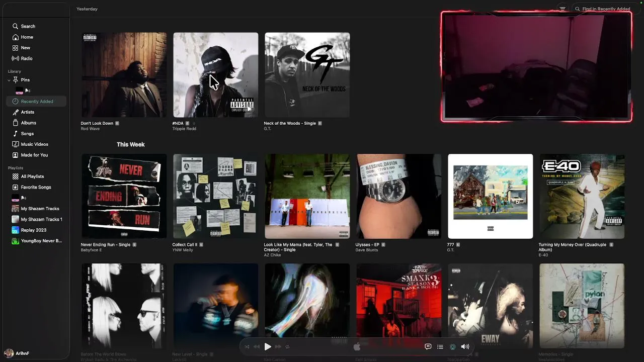Open the Neck of the Woods cover

[307, 75]
